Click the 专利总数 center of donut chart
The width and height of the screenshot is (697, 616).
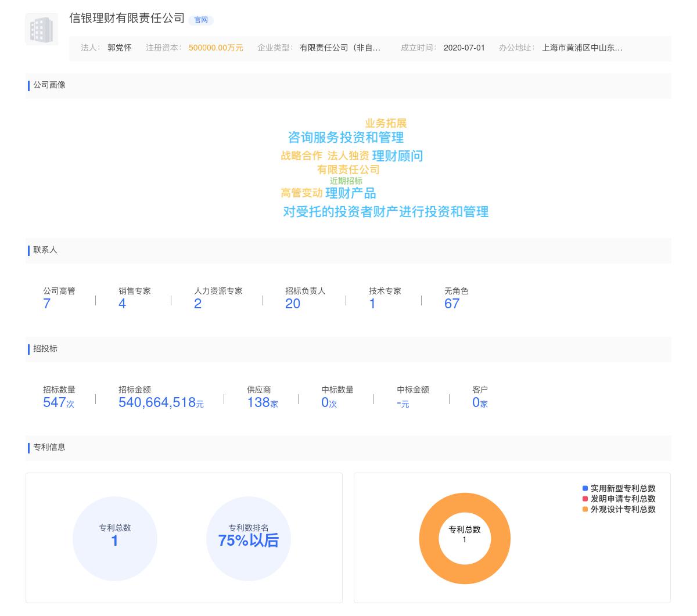(464, 534)
